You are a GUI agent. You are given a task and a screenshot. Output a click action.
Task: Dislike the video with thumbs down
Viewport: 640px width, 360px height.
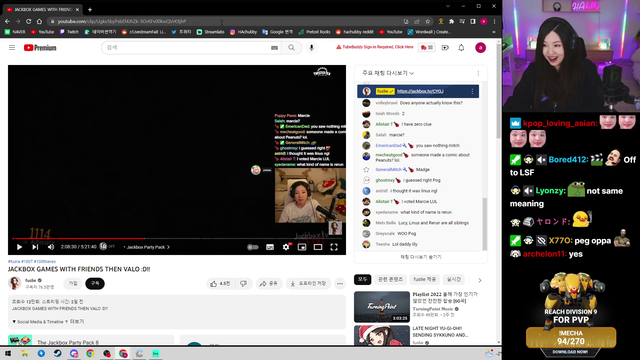[244, 283]
